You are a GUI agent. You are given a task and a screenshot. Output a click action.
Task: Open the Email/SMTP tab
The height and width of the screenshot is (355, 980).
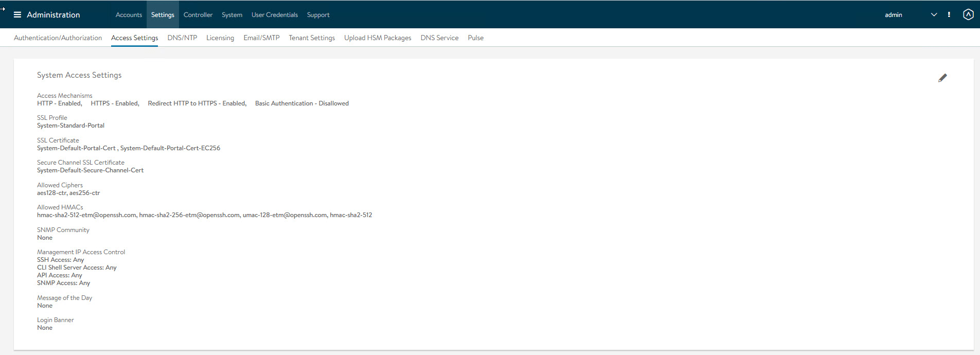click(x=261, y=38)
